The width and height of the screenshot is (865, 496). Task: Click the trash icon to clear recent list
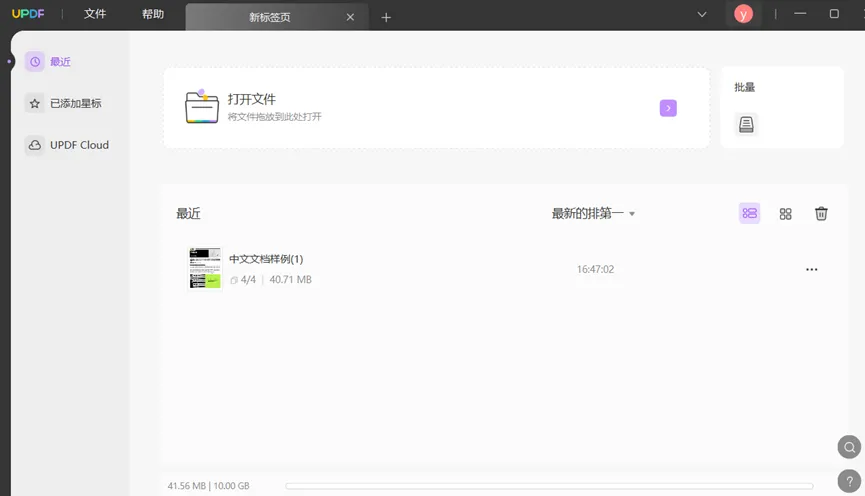821,213
